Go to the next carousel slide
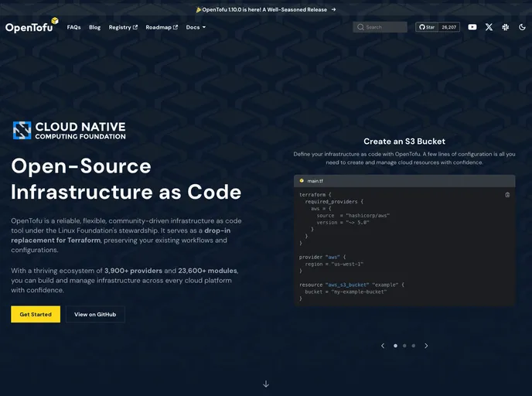Viewport: 532px width, 396px height. tap(426, 346)
